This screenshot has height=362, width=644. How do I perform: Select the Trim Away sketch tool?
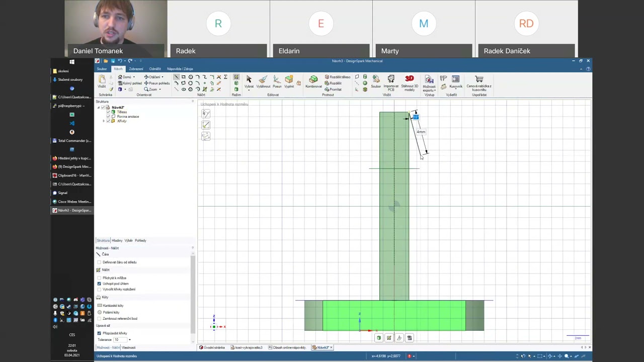pyautogui.click(x=219, y=77)
